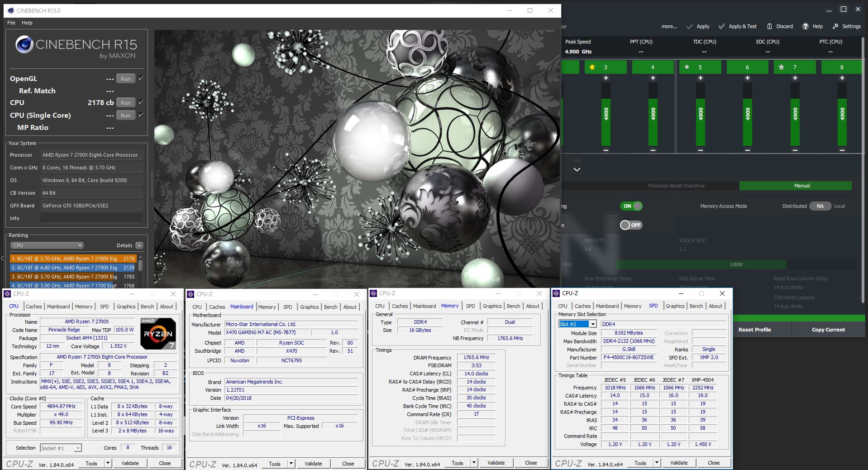The height and width of the screenshot is (470, 868).
Task: Click the Ryzen Master Help question mark icon
Action: click(806, 26)
